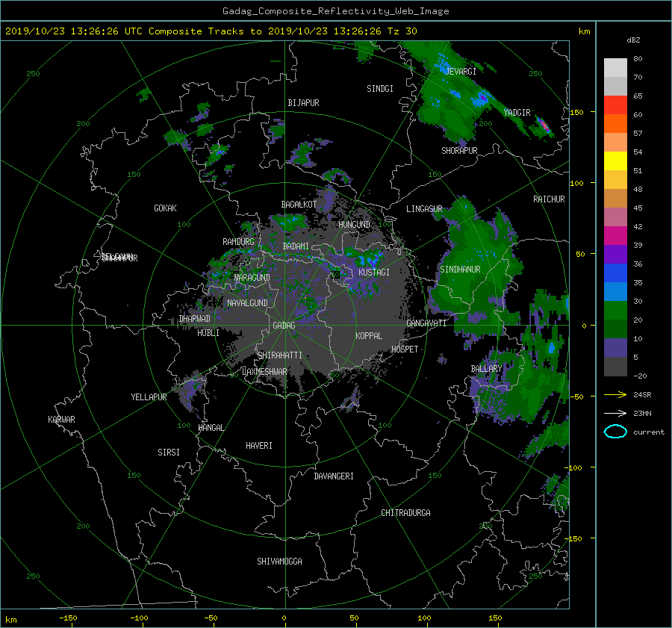Click the '24SR' legend label
The width and height of the screenshot is (672, 628).
click(642, 395)
